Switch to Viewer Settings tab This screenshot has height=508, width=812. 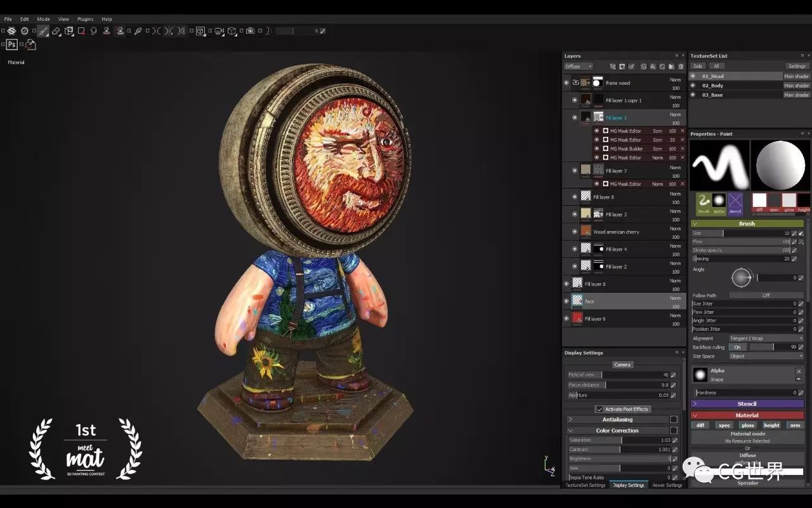coord(667,485)
